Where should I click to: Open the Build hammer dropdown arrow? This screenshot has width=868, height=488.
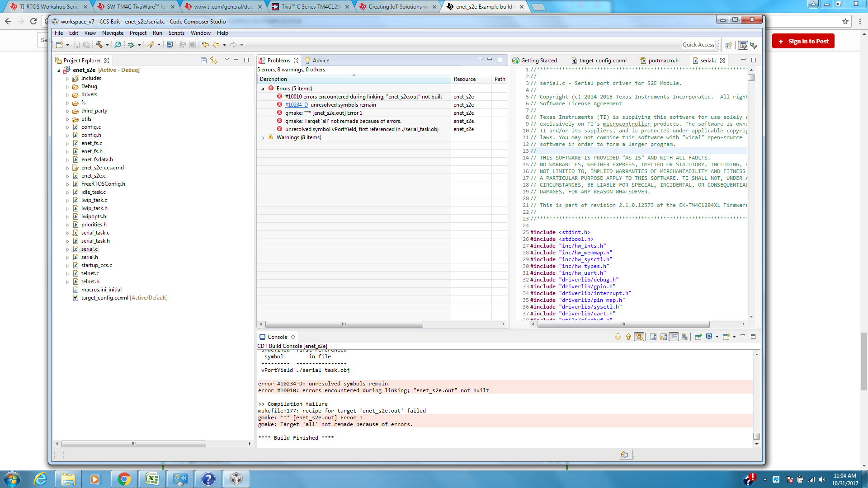coord(107,45)
